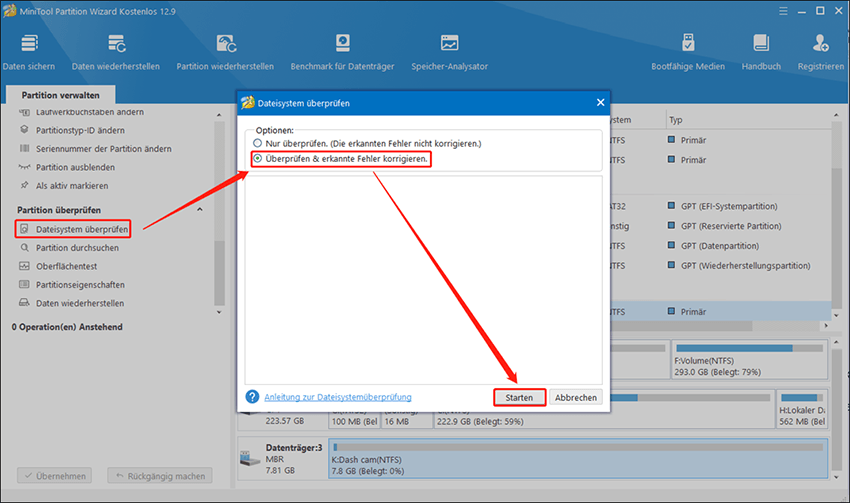Click the Oberflächentest icon

click(24, 266)
